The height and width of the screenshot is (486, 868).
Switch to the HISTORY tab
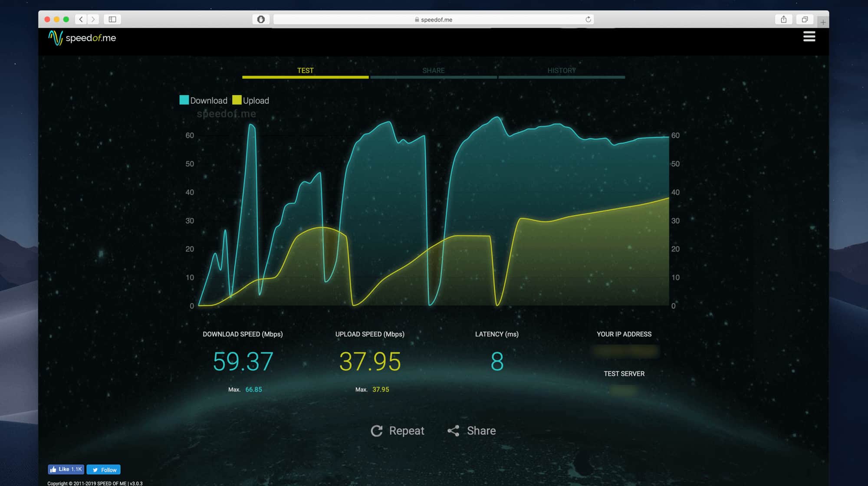point(561,71)
